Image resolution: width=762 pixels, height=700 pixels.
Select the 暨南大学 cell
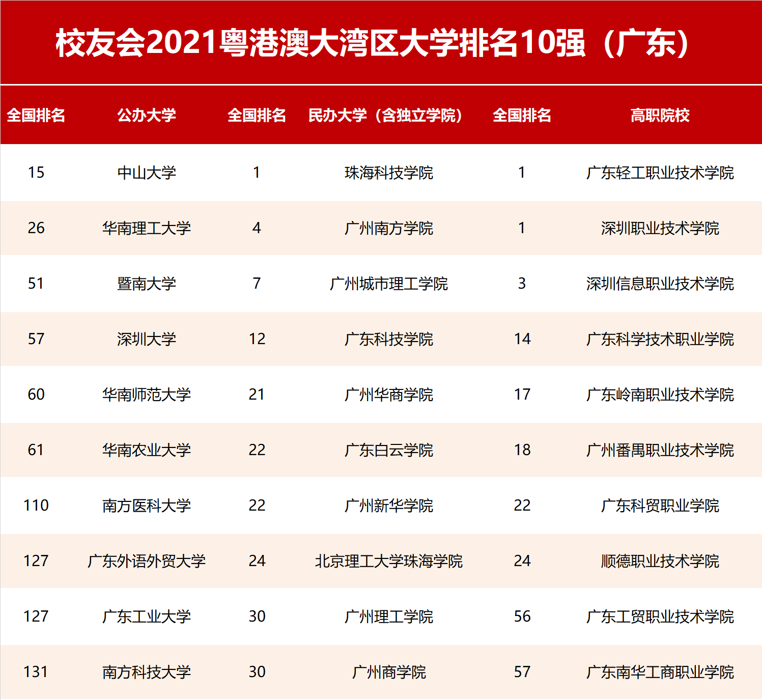tap(147, 284)
